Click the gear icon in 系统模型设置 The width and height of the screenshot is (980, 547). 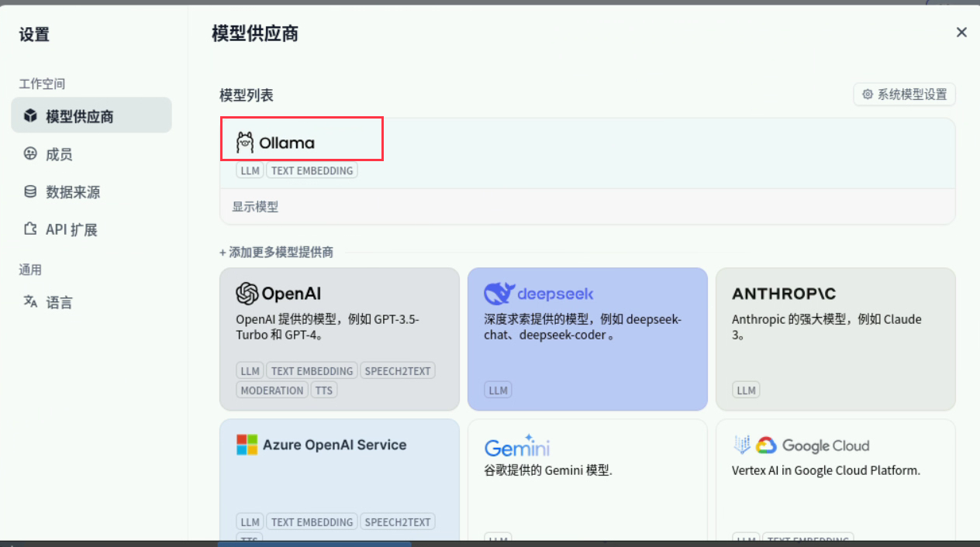pos(868,95)
